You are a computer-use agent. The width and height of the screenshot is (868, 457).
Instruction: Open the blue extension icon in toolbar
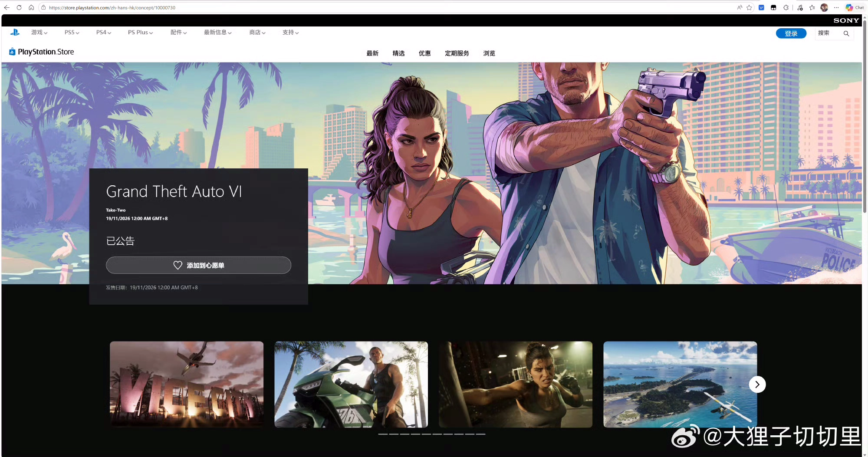coord(761,7)
